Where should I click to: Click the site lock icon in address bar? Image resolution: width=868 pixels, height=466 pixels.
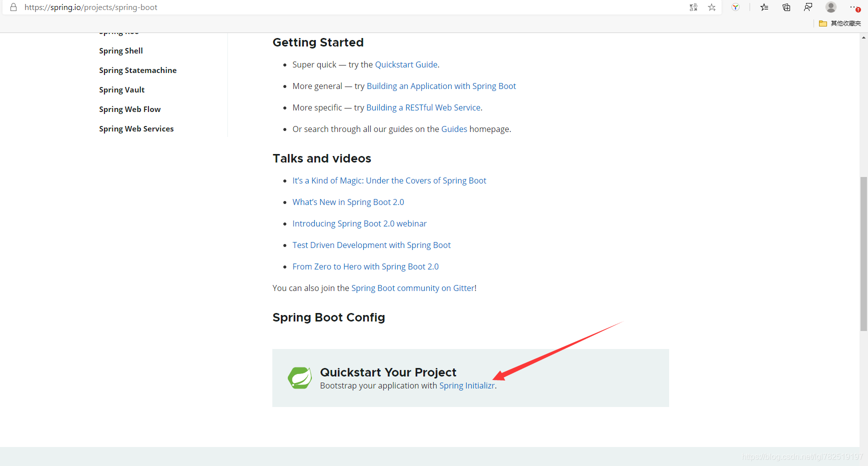tap(13, 7)
